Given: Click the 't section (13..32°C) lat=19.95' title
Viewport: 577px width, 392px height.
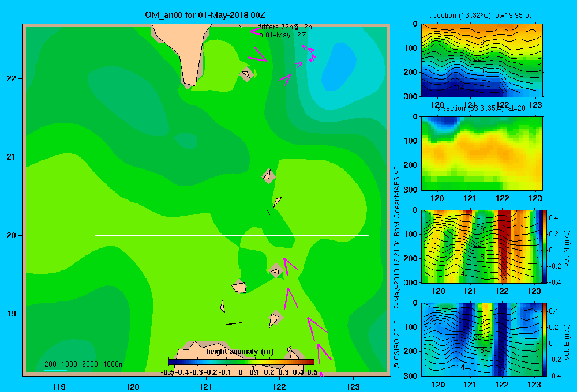Looking at the screenshot, I should [x=480, y=16].
